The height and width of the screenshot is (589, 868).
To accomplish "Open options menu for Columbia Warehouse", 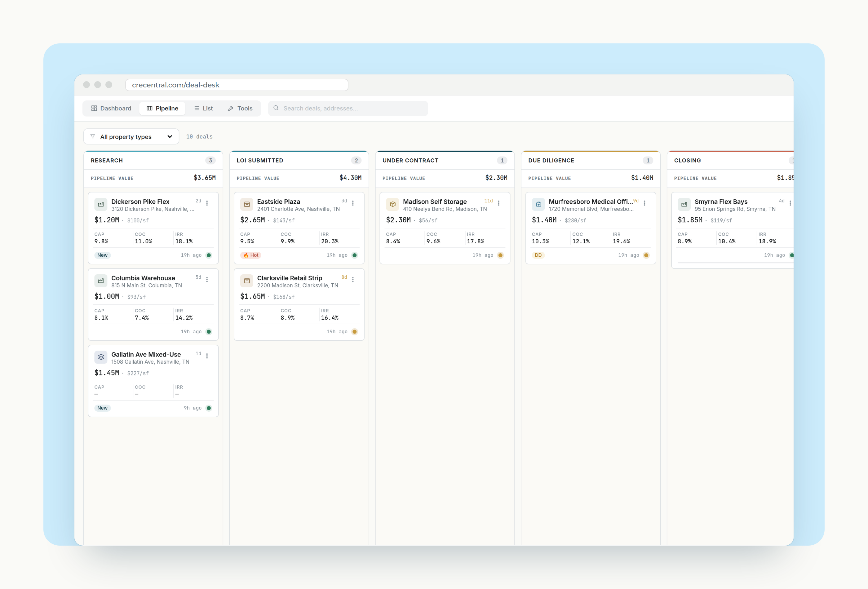I will (x=207, y=279).
